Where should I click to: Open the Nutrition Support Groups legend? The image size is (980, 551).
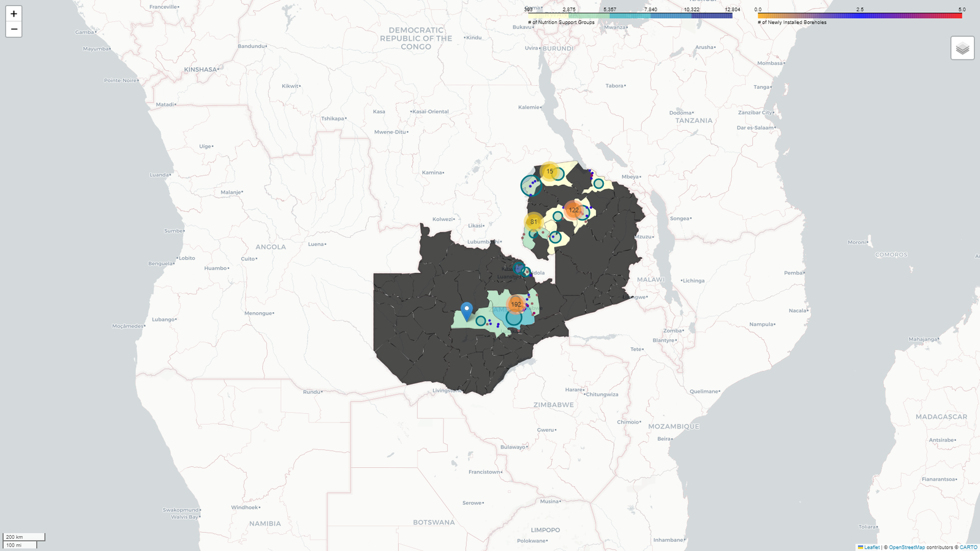[x=562, y=21]
